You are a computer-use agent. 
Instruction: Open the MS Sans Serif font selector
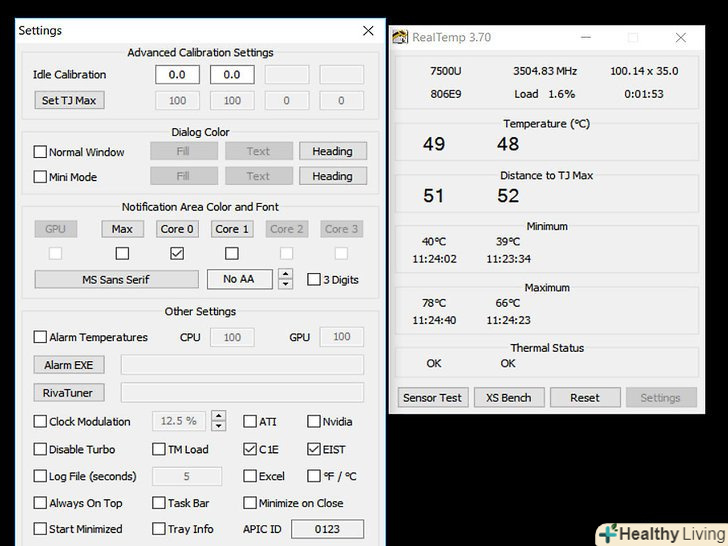[116, 280]
